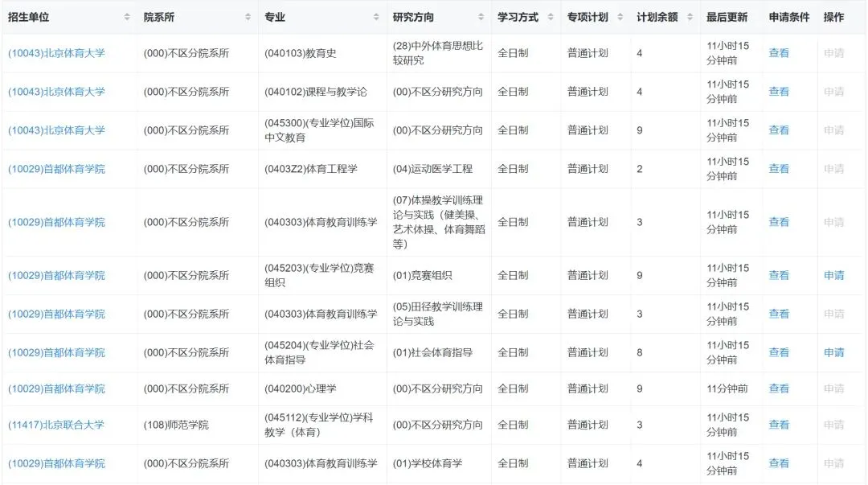Click the 最后更新 column header

click(x=727, y=17)
